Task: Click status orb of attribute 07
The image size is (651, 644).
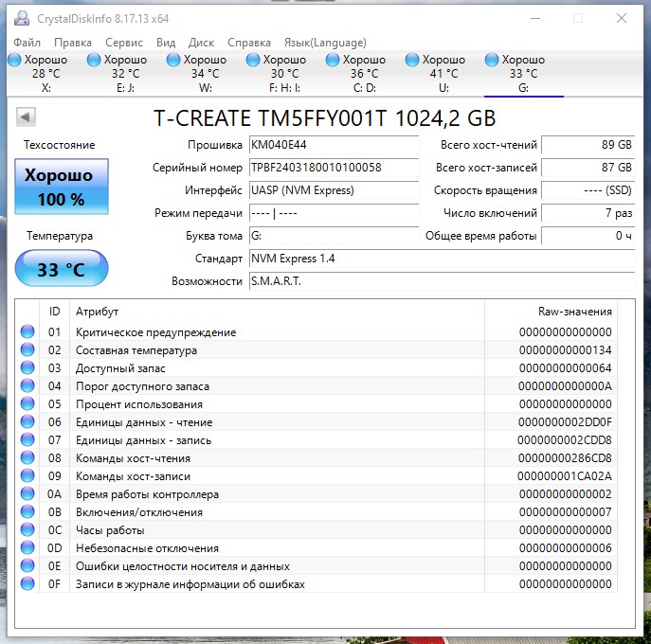Action: 27,439
